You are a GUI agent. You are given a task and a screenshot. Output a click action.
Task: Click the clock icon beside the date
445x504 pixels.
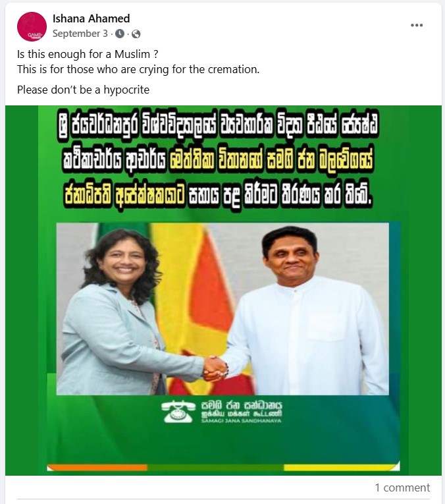(120, 34)
